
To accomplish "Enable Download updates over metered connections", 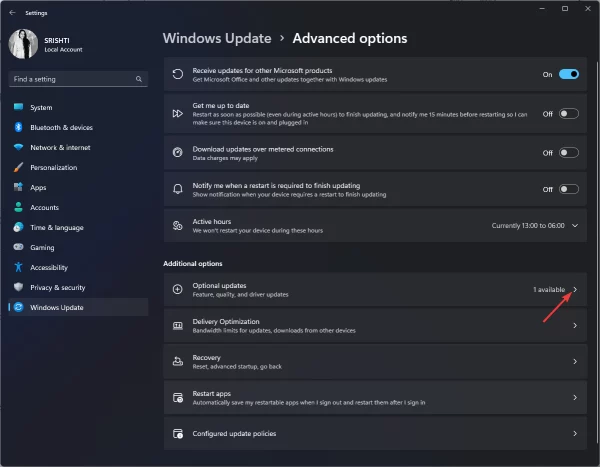I will (x=569, y=153).
